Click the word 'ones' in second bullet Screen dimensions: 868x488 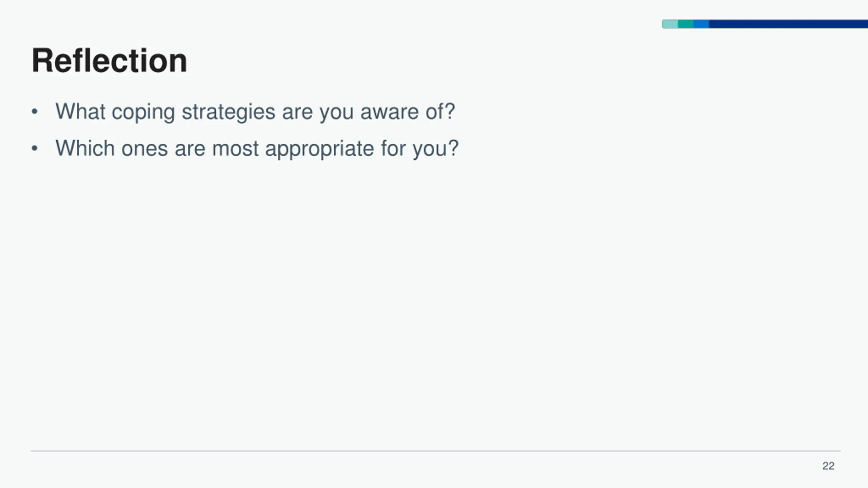144,148
